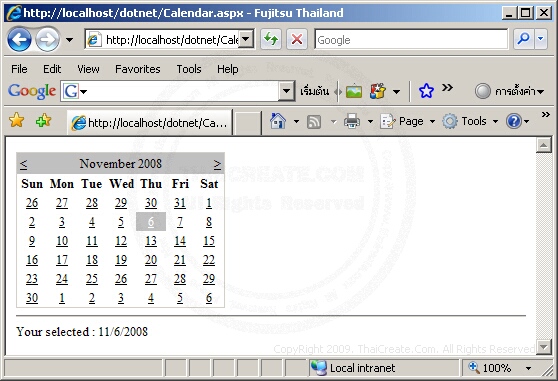
Task: Open the Tools gear menu in command bar
Action: 470,121
